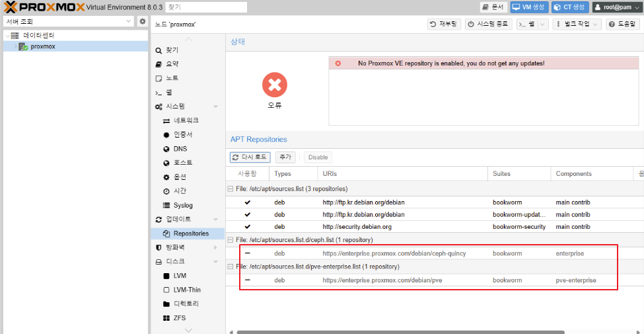The image size is (644, 334).
Task: Select the No Proxmox VE repository warning row
Action: point(483,63)
